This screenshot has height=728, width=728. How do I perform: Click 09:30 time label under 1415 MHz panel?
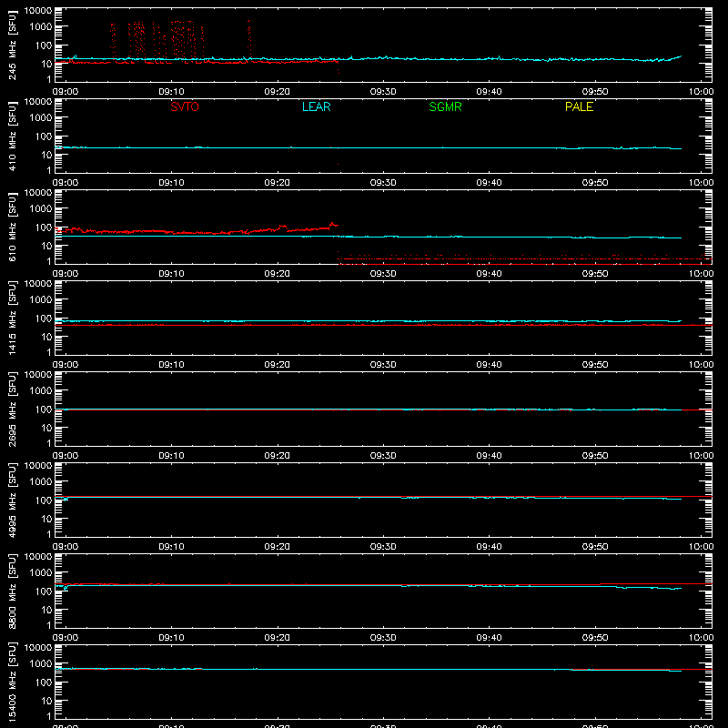(x=383, y=365)
